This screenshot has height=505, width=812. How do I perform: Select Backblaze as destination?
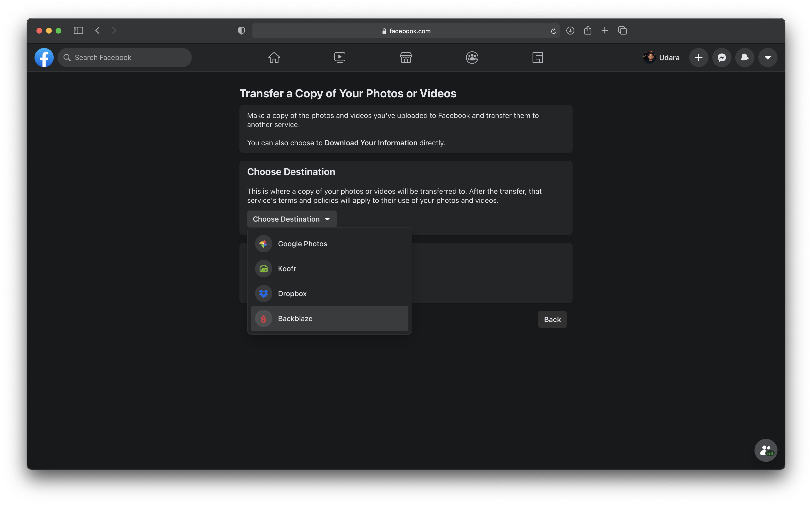click(x=329, y=319)
